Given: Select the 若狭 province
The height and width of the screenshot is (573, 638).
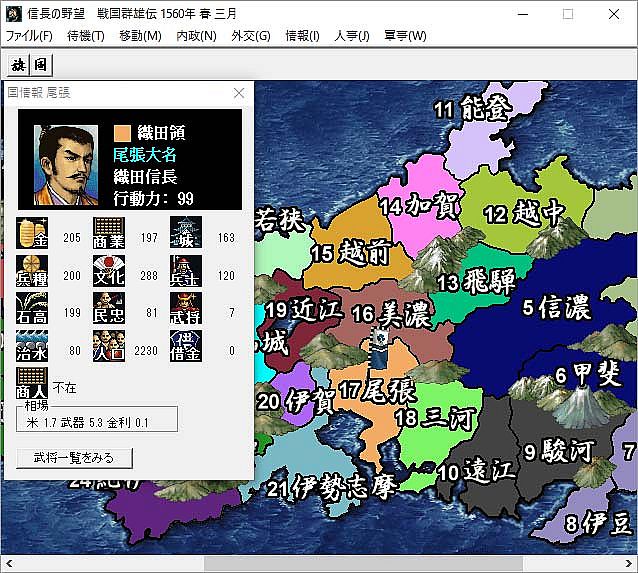Looking at the screenshot, I should [280, 221].
